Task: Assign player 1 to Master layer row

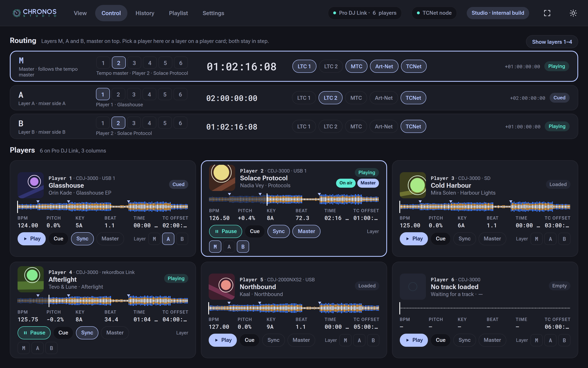Action: click(x=103, y=63)
